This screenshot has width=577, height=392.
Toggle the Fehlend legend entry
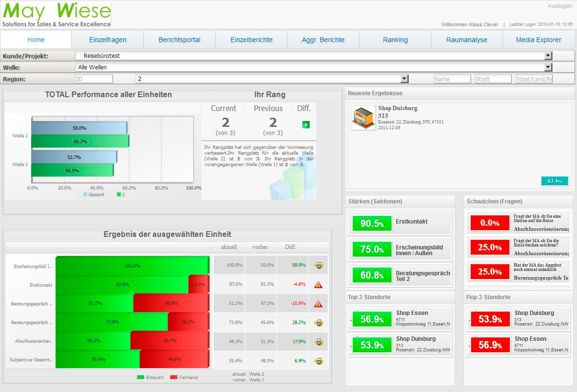[x=184, y=377]
